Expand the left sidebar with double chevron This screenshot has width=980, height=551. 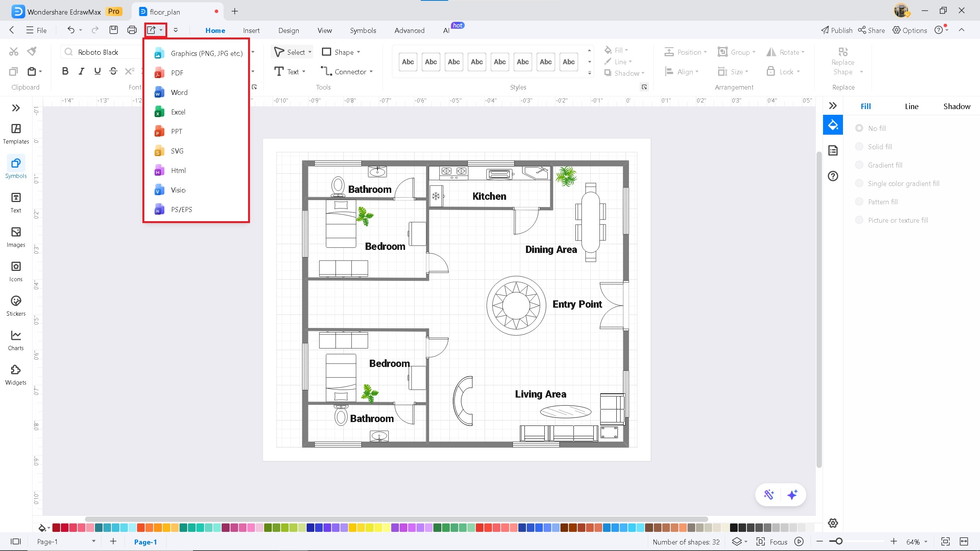coord(16,108)
